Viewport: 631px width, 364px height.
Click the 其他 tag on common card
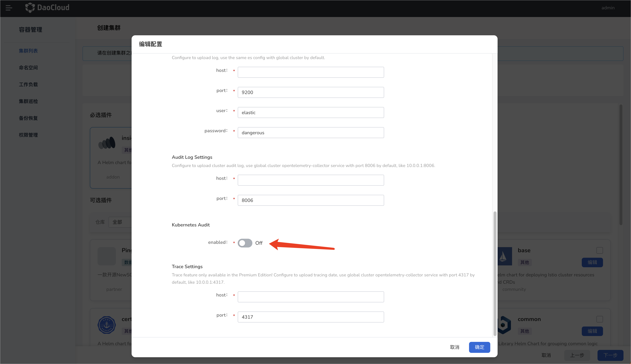point(524,331)
